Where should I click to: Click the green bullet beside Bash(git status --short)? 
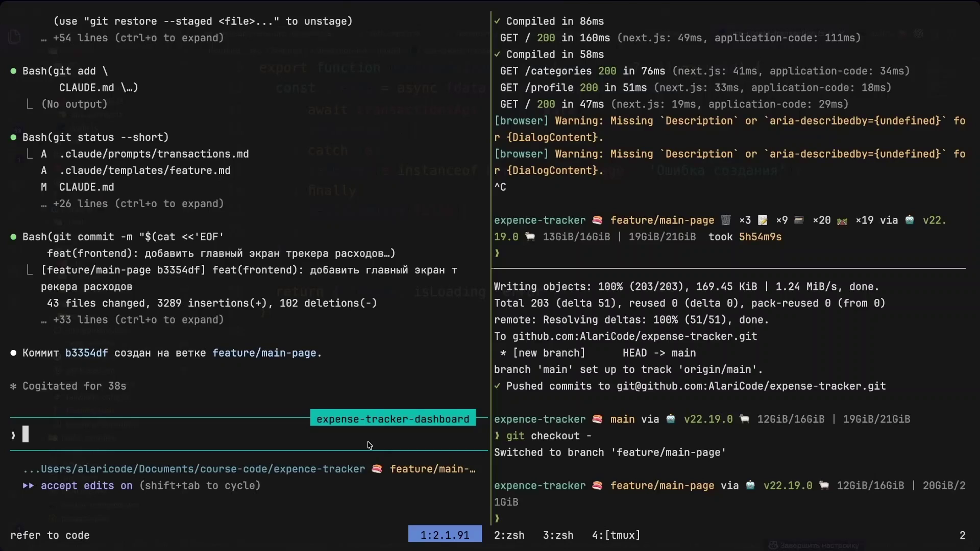tap(13, 137)
